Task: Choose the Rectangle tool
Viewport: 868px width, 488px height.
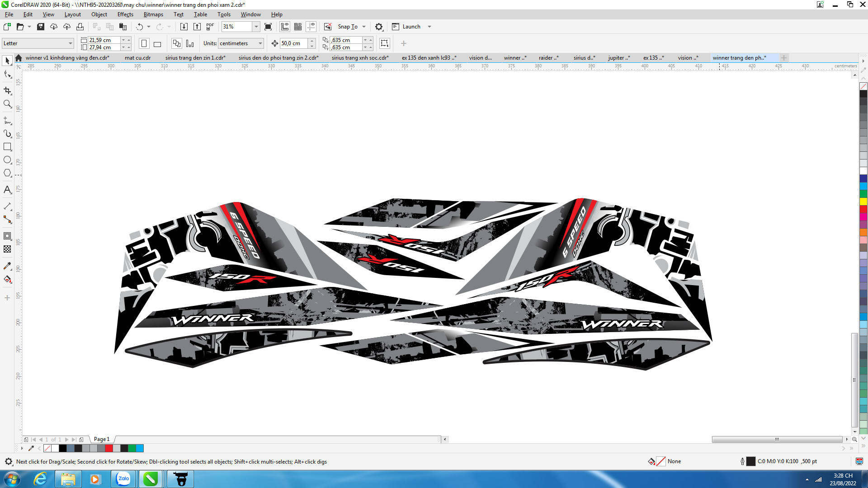Action: click(7, 147)
